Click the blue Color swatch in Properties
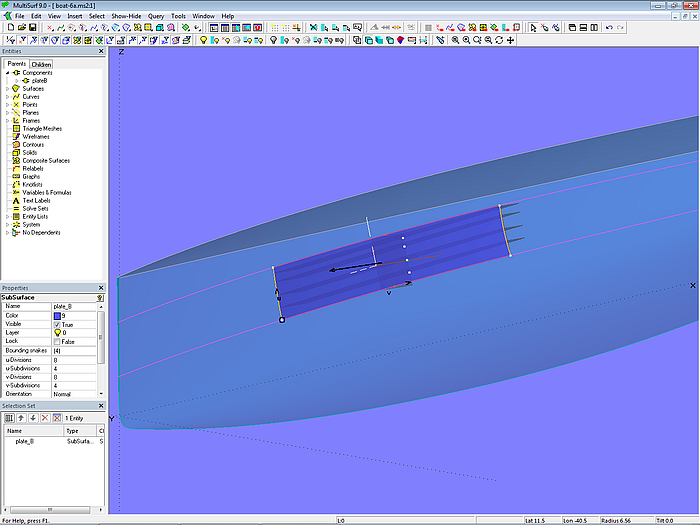Viewport: 700px width, 525px height. click(57, 316)
